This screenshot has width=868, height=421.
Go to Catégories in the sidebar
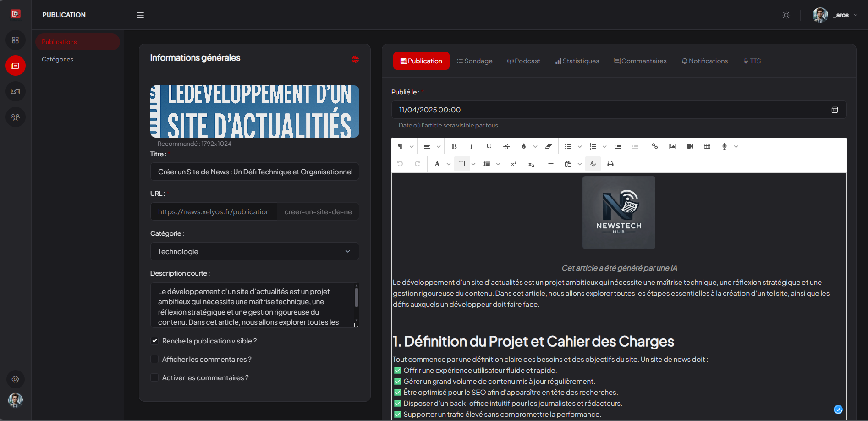(57, 59)
